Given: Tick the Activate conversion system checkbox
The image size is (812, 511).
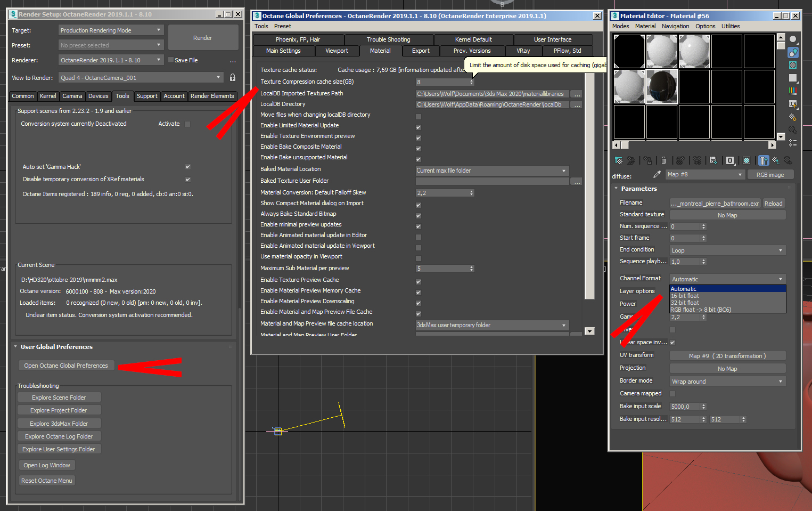Looking at the screenshot, I should tap(187, 124).
